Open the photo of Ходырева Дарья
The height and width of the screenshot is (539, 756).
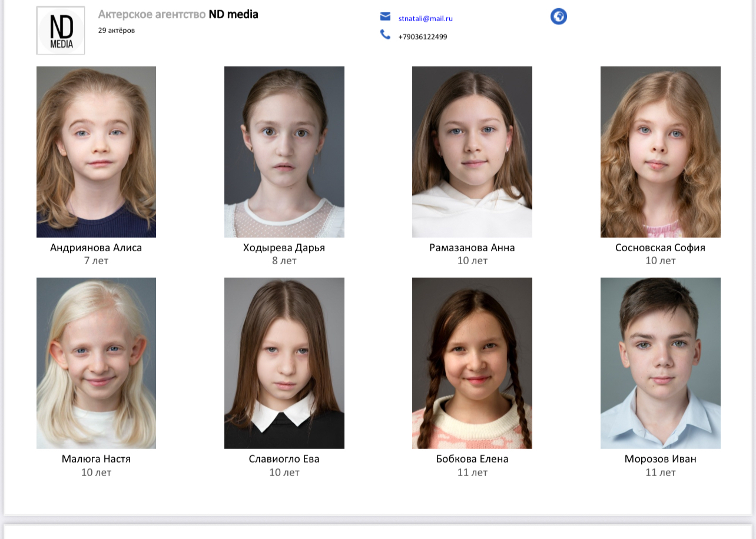(x=284, y=152)
